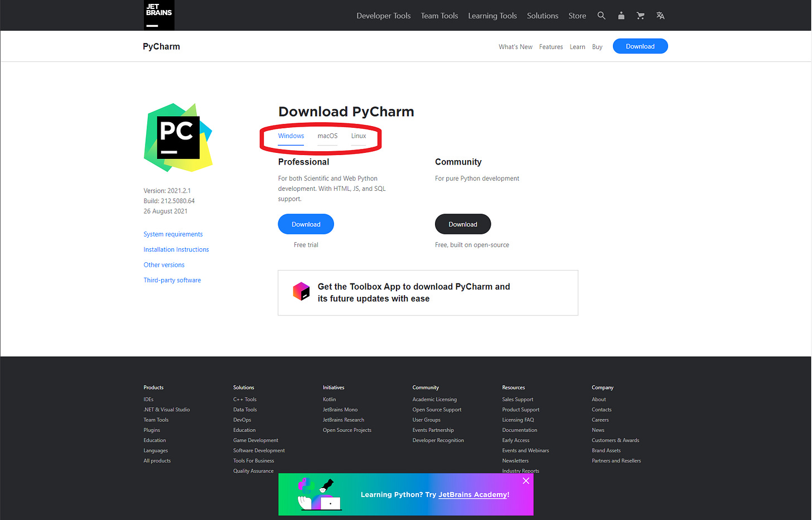Image resolution: width=812 pixels, height=520 pixels.
Task: Click the JetBrains logo
Action: (159, 15)
